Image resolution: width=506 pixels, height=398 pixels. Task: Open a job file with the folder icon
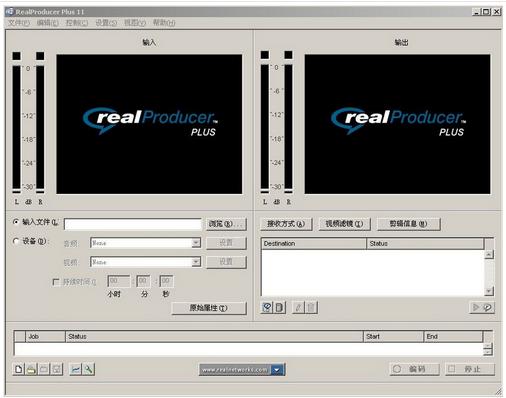[x=31, y=369]
